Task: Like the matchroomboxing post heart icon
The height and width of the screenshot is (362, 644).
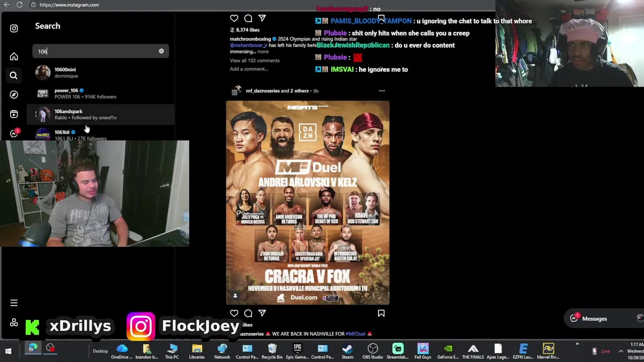Action: 234,19
